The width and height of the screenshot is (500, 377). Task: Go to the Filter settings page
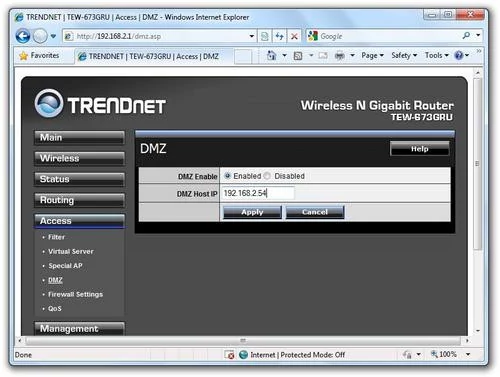[x=56, y=237]
